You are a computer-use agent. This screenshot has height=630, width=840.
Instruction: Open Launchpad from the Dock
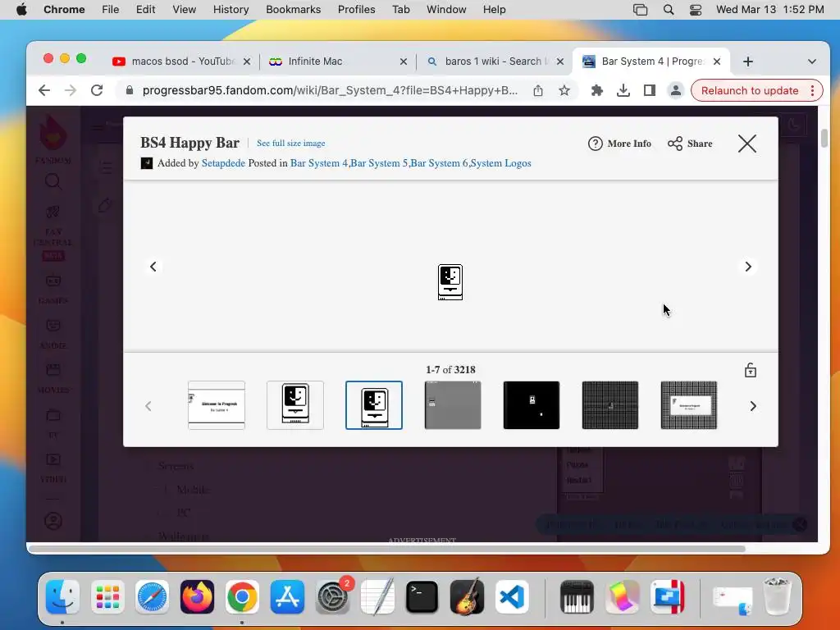pyautogui.click(x=107, y=596)
